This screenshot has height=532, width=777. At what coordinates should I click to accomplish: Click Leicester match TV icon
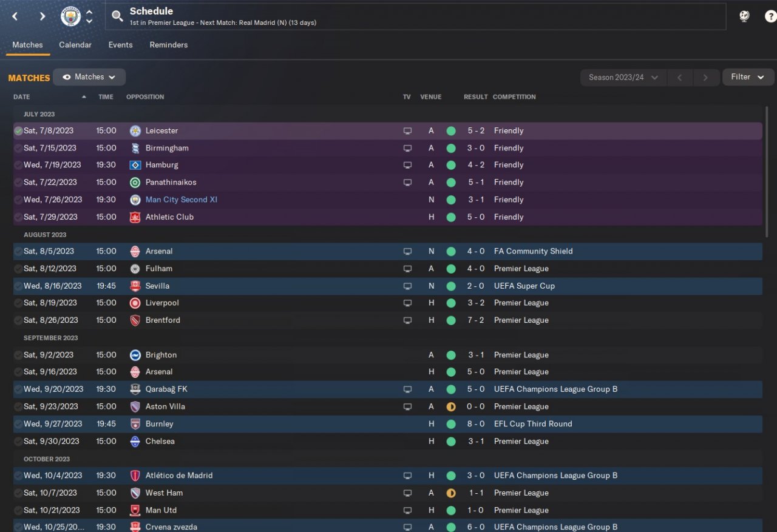coord(407,131)
